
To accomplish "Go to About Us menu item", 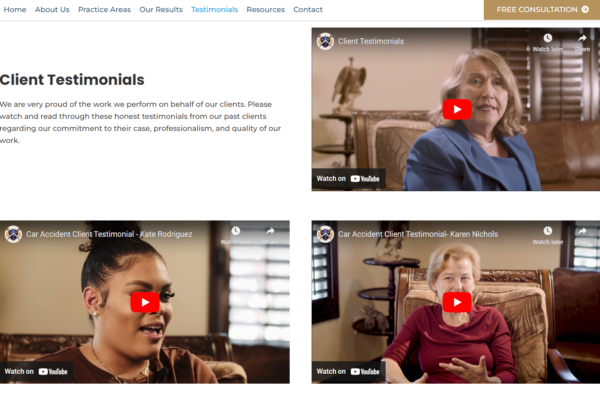I will (52, 10).
